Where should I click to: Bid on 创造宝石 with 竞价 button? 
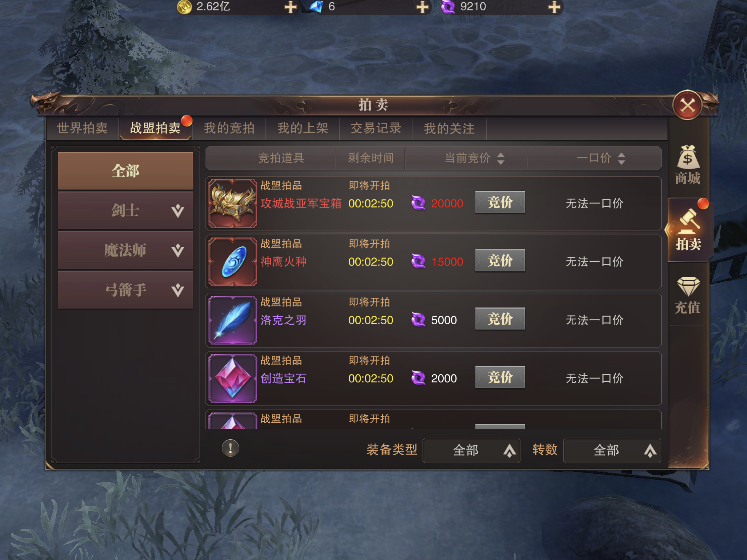[x=500, y=377]
